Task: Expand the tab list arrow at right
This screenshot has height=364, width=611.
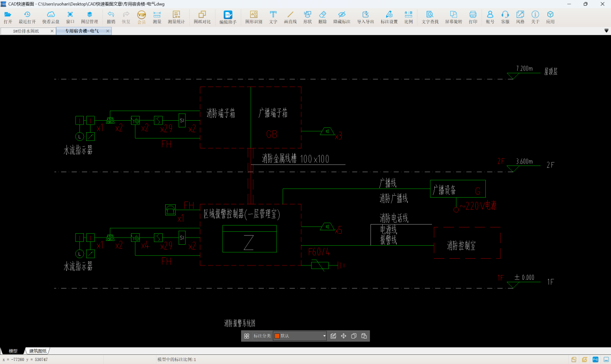Action: click(x=606, y=31)
